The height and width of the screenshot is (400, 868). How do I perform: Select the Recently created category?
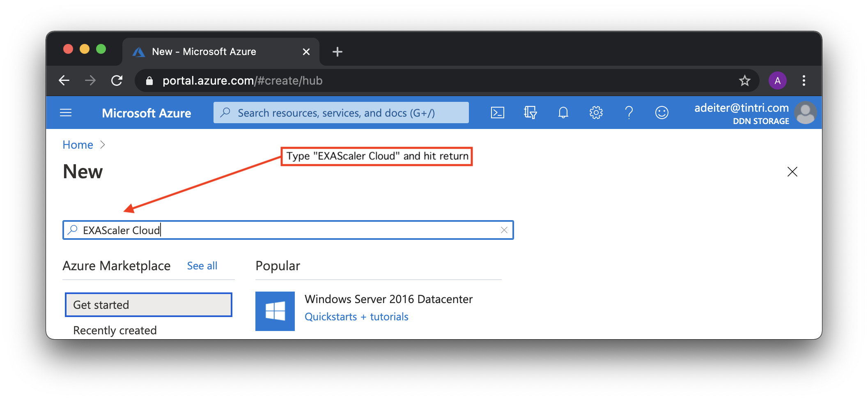pyautogui.click(x=115, y=330)
